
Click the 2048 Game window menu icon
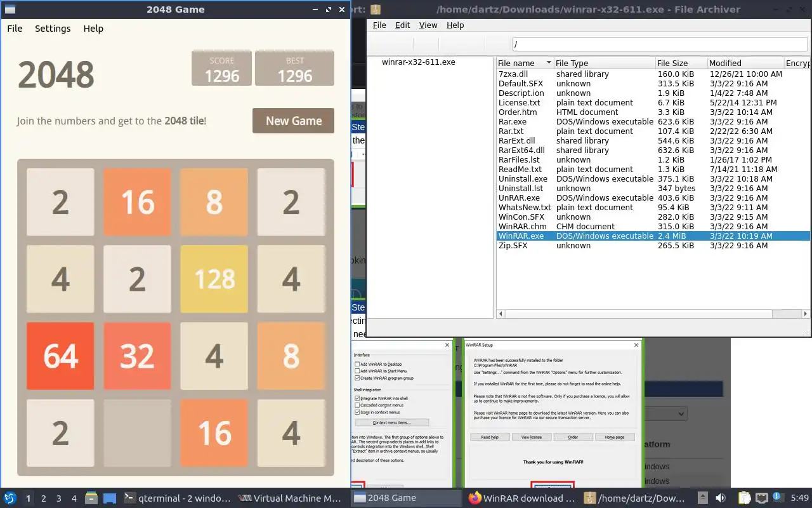10,10
